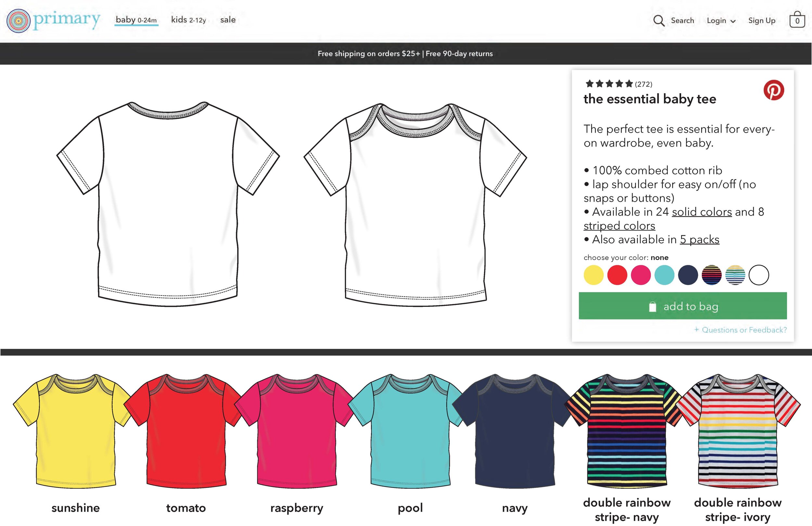Viewport: 812px width, 526px height.
Task: Open the baby 0-24m tab
Action: [136, 20]
